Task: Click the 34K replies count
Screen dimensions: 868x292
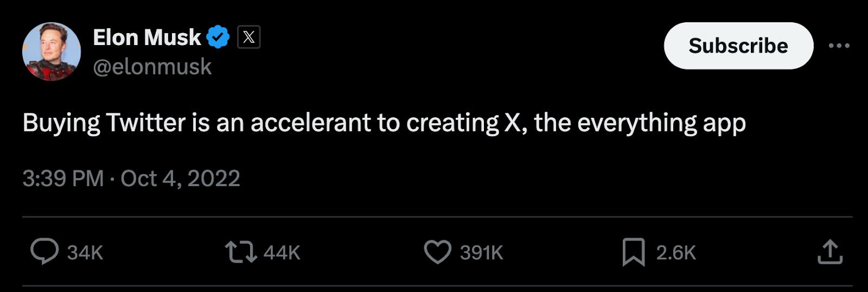Action: point(85,253)
